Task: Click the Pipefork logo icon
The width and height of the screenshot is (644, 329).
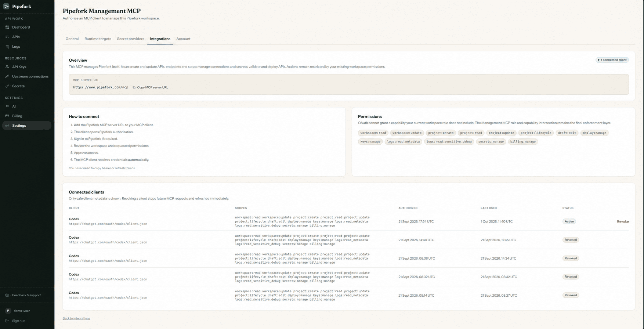Action: [x=6, y=6]
